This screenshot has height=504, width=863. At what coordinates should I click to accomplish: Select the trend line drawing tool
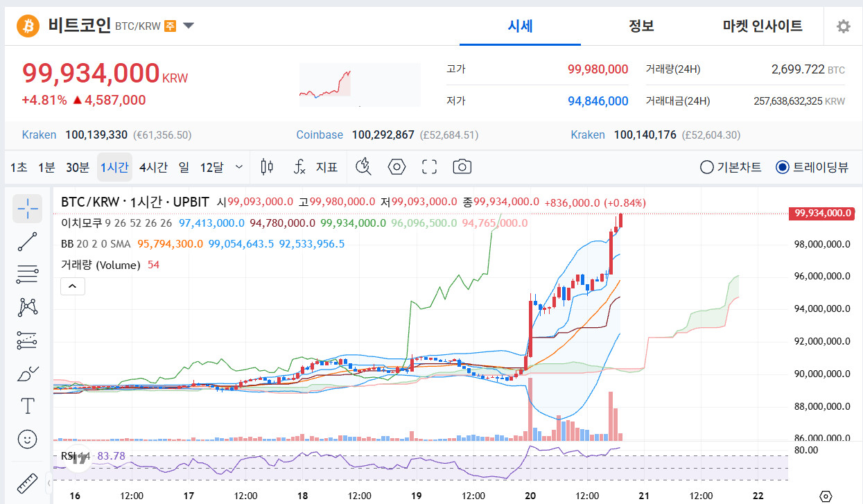(x=27, y=241)
